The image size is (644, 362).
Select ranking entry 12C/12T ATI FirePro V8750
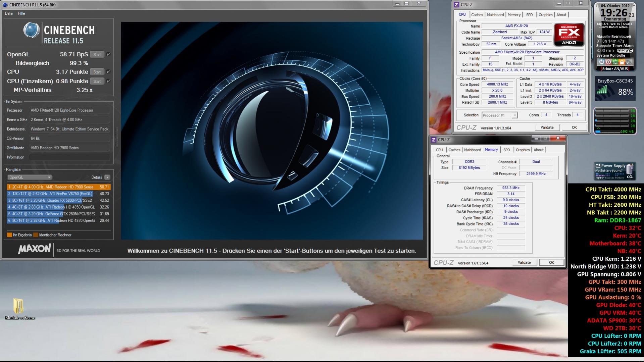[x=59, y=194]
